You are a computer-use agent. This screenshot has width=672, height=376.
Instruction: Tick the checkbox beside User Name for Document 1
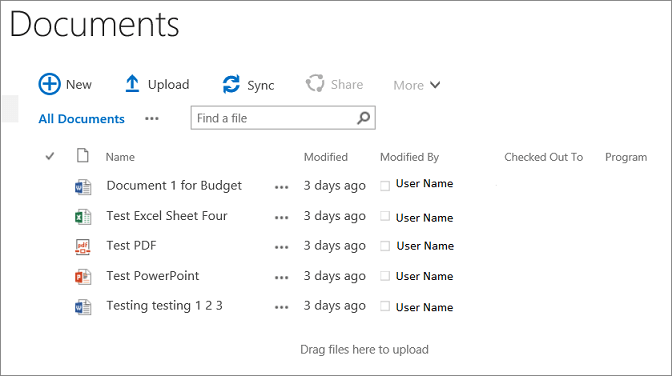click(385, 186)
